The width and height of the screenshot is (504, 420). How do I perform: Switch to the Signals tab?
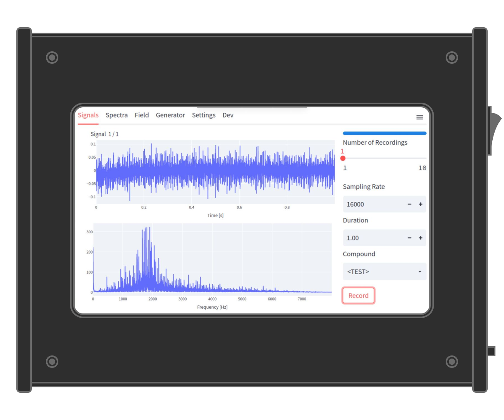(x=88, y=115)
